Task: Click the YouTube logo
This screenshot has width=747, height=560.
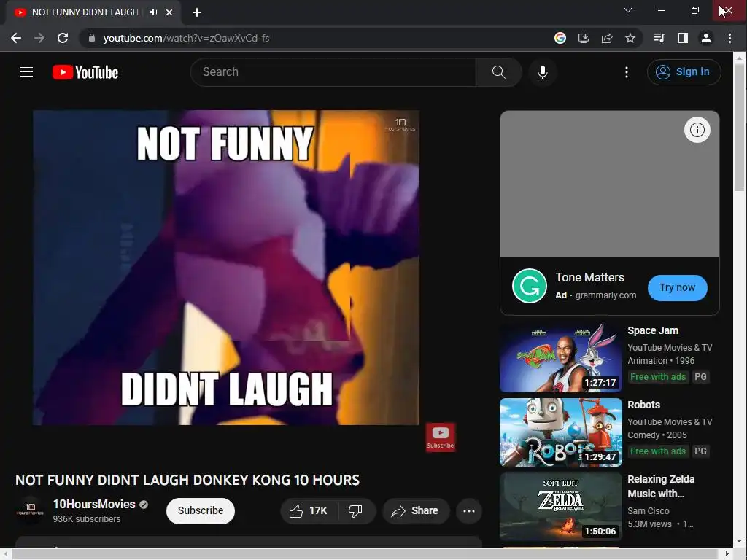Action: pos(85,72)
